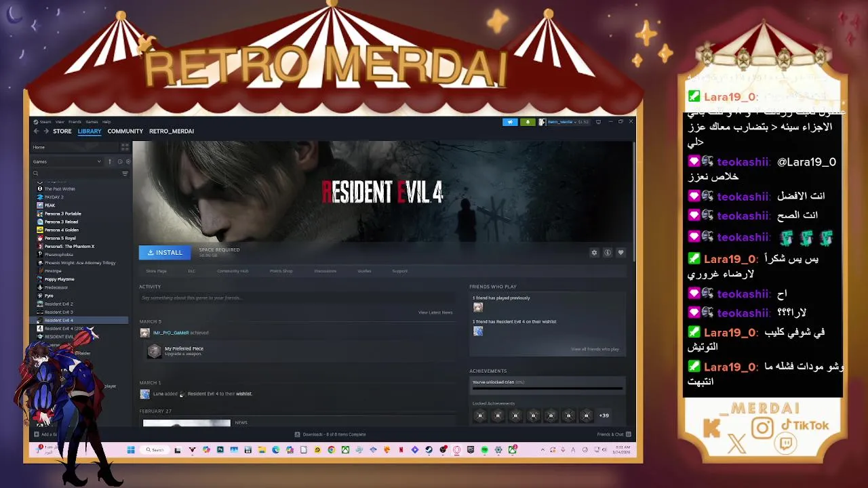Click the sort-by-recent clock icon in library
The height and width of the screenshot is (488, 868).
tap(120, 161)
